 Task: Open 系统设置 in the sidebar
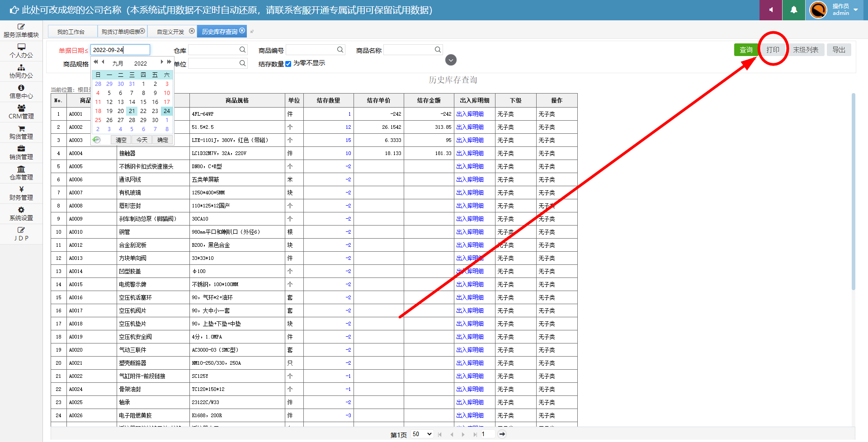(21, 214)
